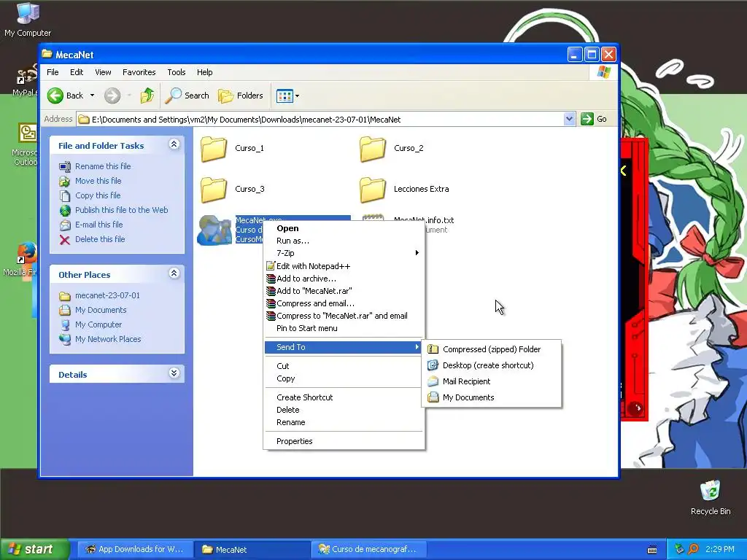Click the orange magnifier tray icon
This screenshot has width=747, height=560.
(693, 550)
